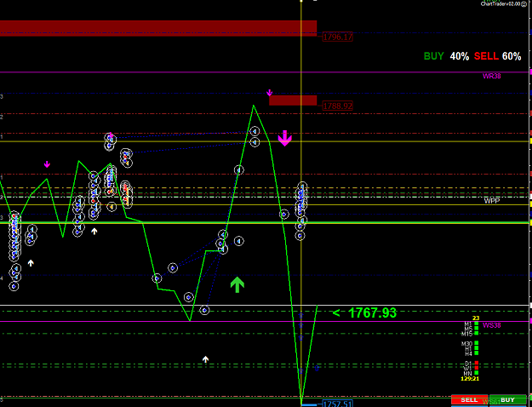Click the green BUY order button

(507, 399)
